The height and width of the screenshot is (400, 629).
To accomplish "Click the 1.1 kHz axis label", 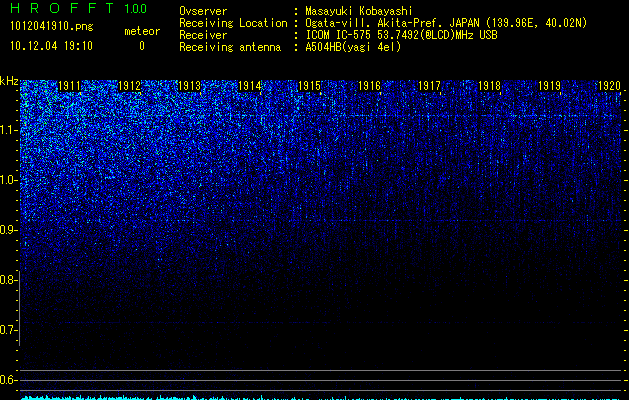I will pos(9,130).
